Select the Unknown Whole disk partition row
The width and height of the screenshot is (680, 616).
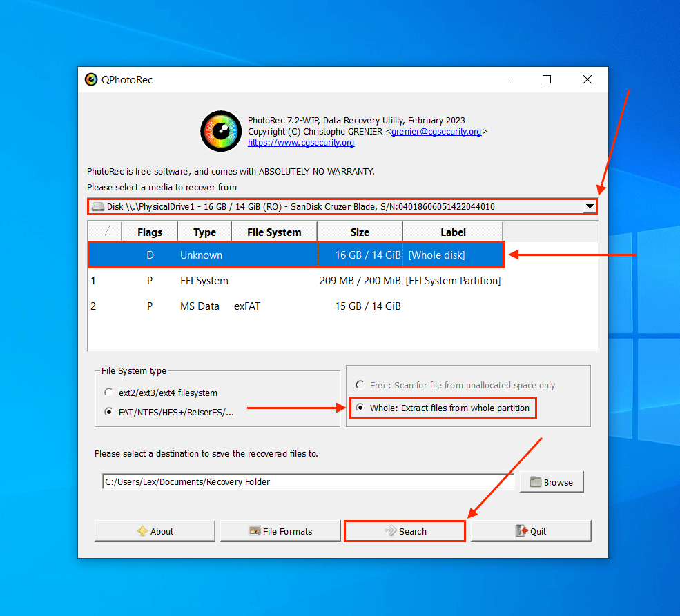click(x=296, y=255)
